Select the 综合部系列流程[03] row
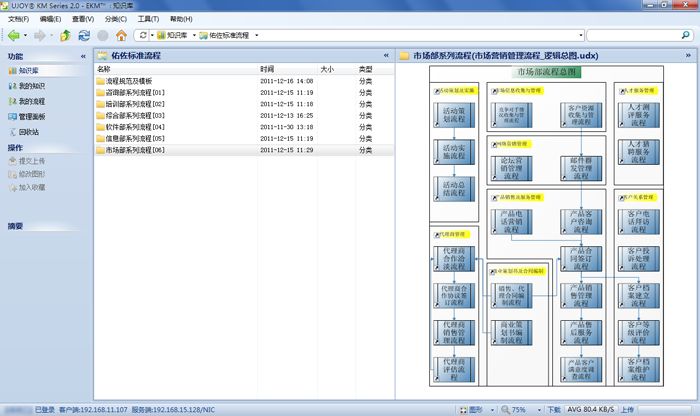700x416 pixels. (244, 116)
